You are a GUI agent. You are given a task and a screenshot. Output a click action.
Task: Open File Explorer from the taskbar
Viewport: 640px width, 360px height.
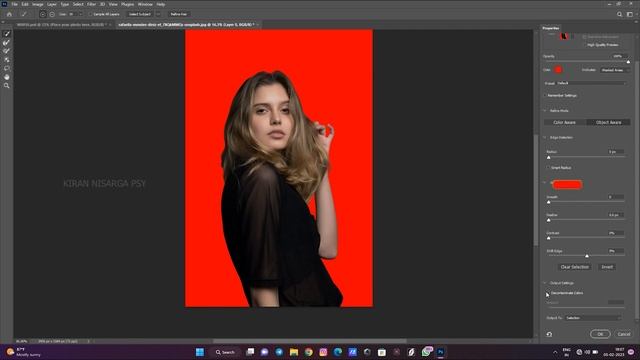[294, 352]
